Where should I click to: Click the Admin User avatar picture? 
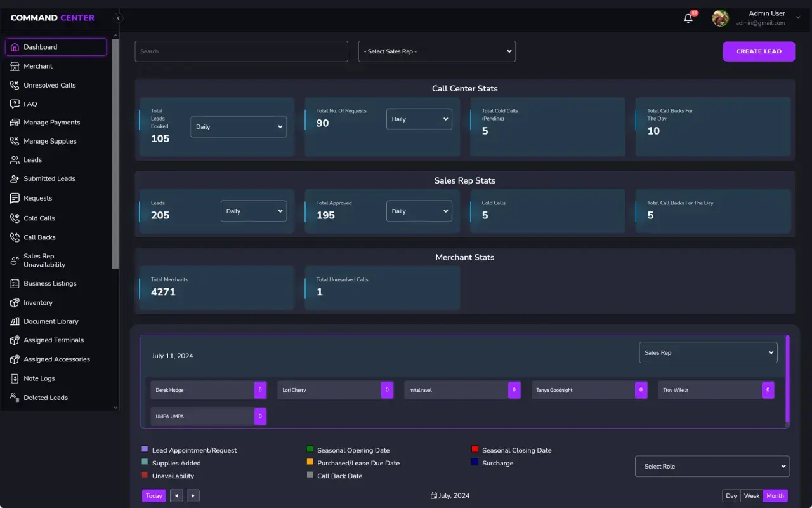pos(720,18)
